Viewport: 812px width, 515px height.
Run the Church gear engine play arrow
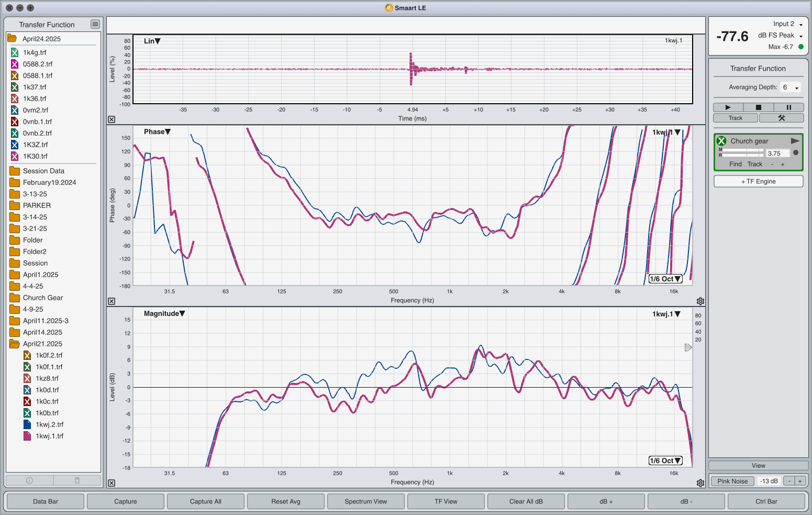click(795, 141)
